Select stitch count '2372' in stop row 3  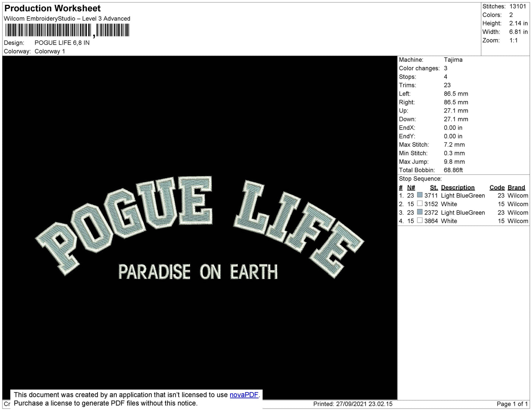pos(431,213)
